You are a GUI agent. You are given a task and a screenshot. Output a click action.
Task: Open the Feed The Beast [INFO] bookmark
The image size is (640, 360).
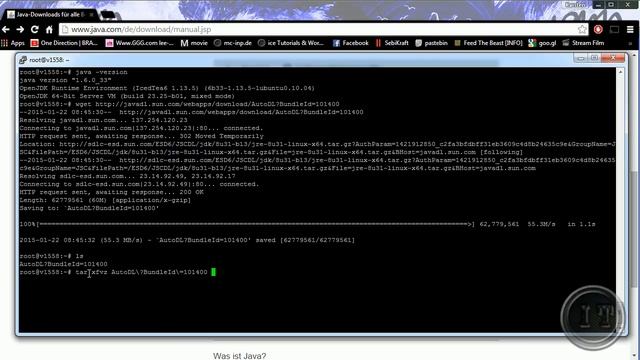pyautogui.click(x=488, y=43)
